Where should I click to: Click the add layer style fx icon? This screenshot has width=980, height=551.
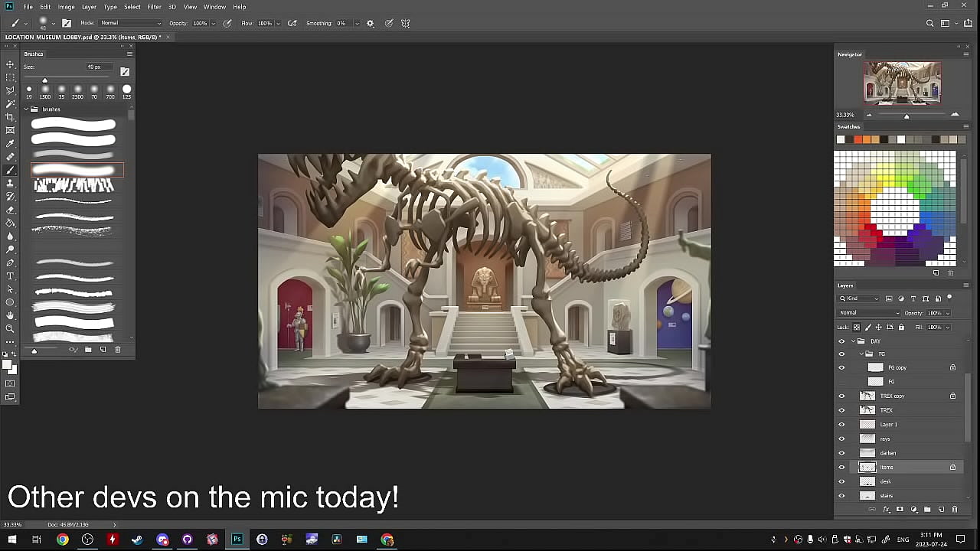tap(886, 510)
